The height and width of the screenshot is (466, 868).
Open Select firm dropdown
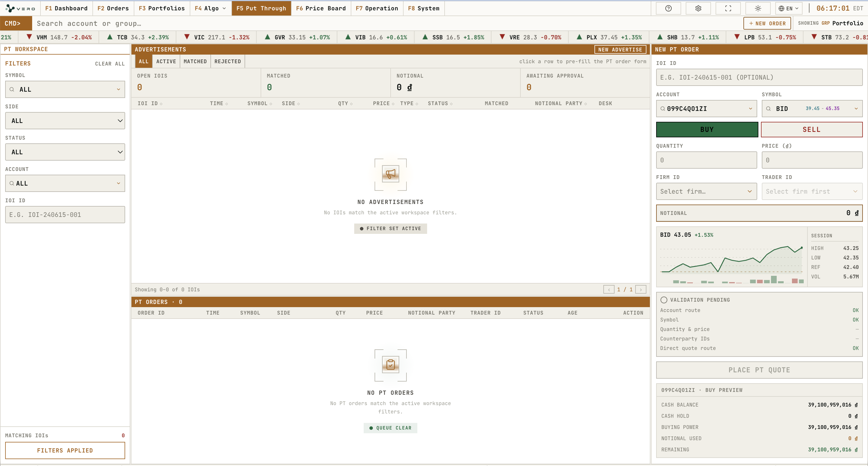[x=707, y=192]
